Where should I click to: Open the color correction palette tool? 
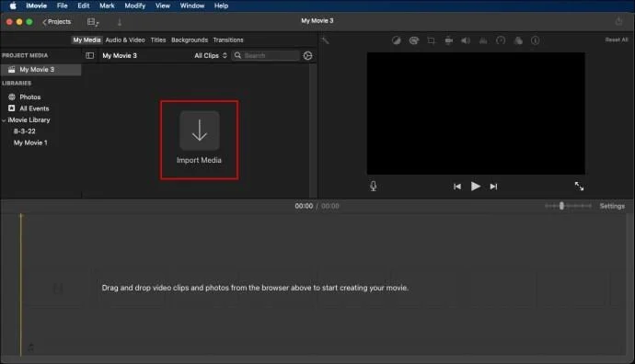point(414,40)
